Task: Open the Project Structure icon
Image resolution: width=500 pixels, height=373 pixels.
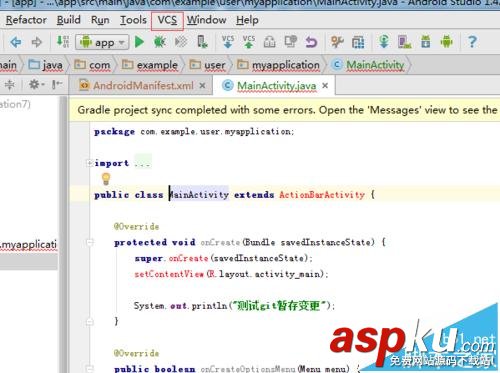Action: pos(358,42)
